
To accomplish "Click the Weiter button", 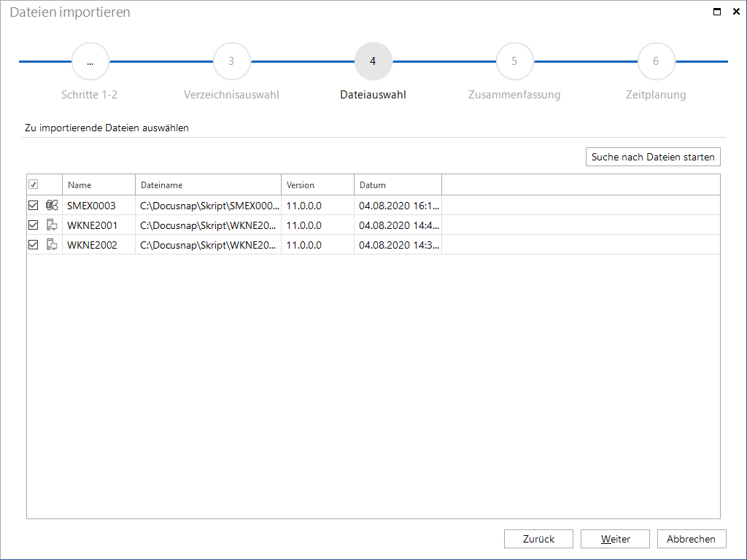I will [x=615, y=539].
